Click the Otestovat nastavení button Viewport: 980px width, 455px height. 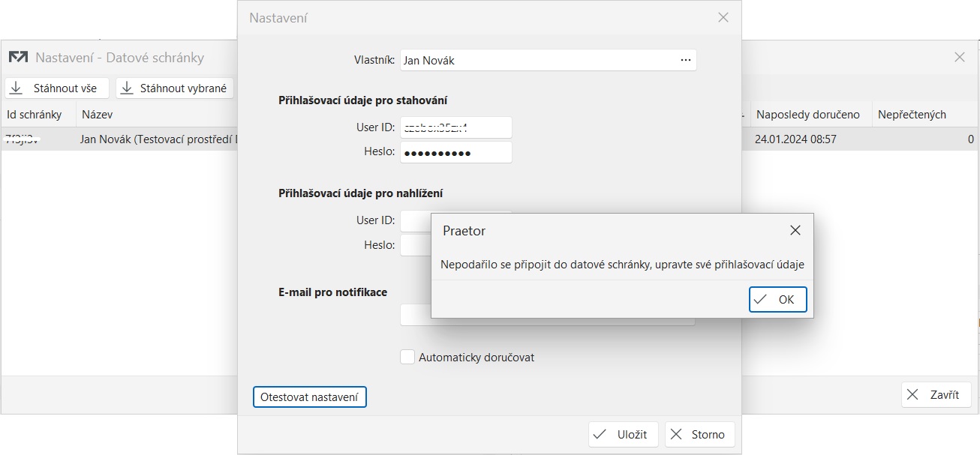click(309, 397)
